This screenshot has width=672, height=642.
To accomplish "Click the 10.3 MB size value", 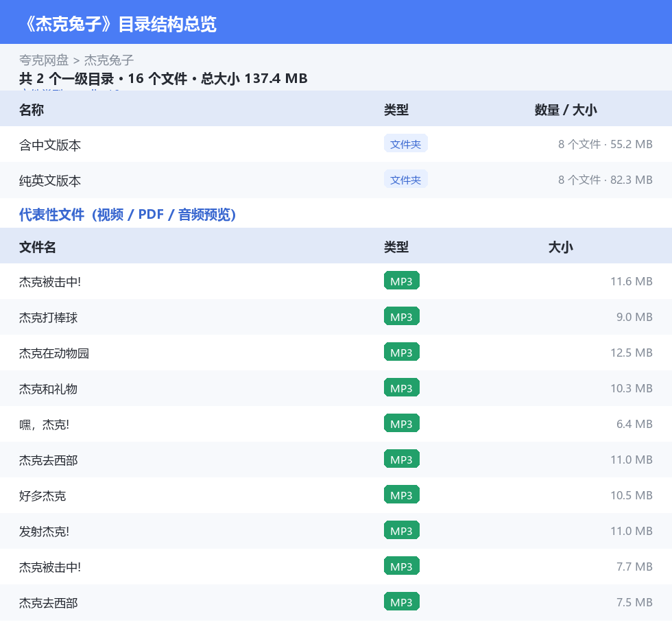I will point(632,388).
